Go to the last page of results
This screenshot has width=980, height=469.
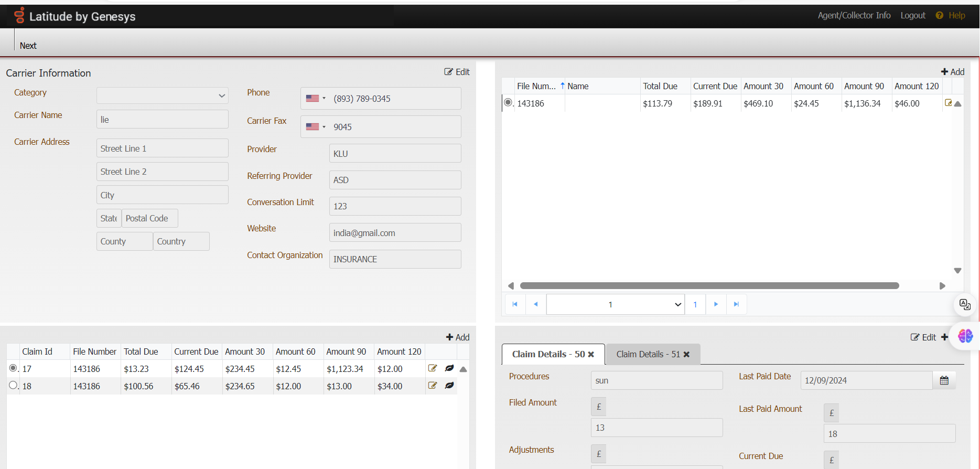point(736,304)
